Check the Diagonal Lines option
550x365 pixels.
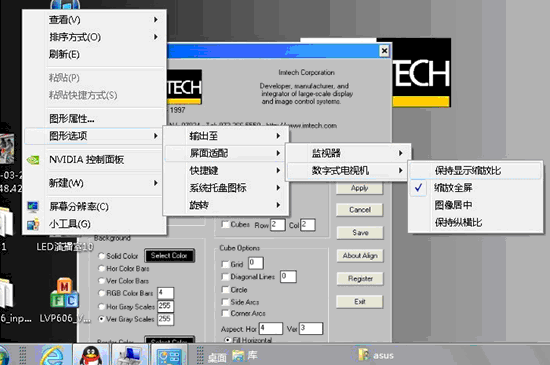click(x=225, y=277)
